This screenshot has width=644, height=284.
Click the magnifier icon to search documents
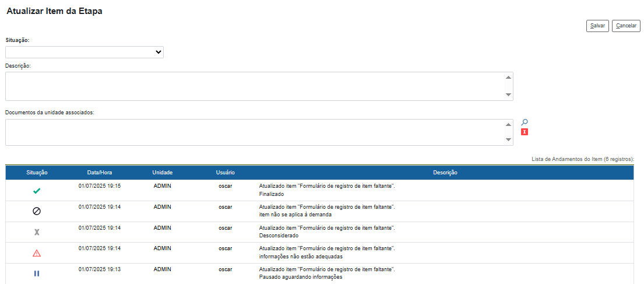(x=525, y=122)
